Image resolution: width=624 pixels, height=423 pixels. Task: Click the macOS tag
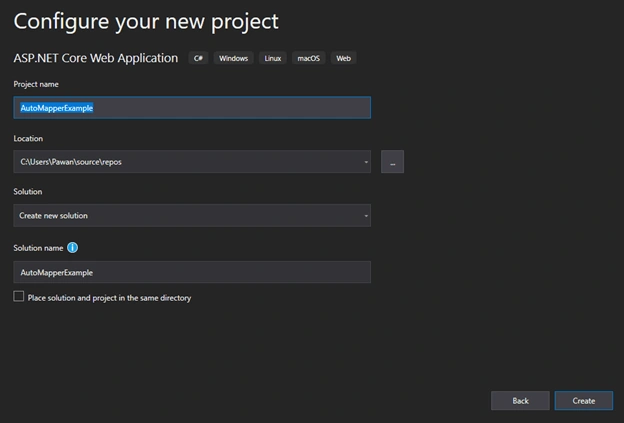pos(308,58)
